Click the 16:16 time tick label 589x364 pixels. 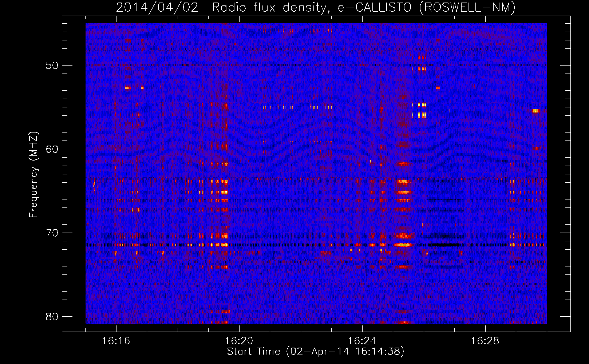pyautogui.click(x=116, y=341)
